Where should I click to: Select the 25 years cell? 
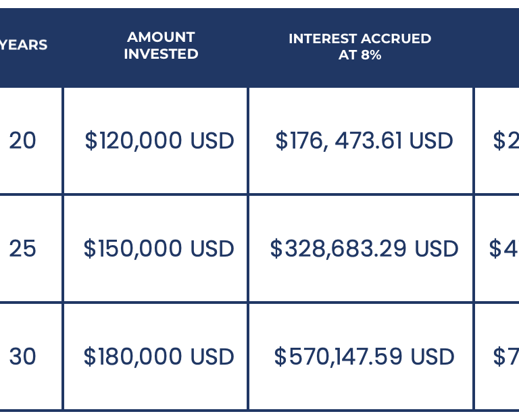(22, 248)
